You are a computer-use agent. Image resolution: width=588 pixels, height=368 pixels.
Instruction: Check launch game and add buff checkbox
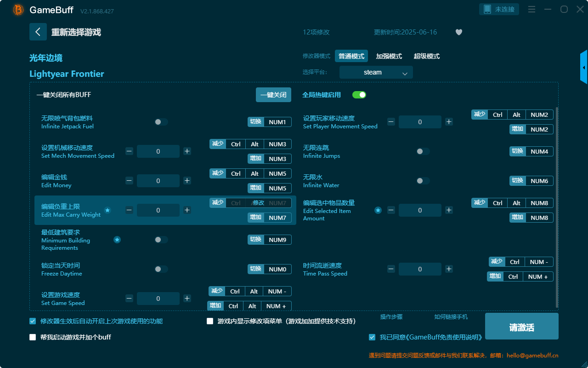click(x=33, y=337)
